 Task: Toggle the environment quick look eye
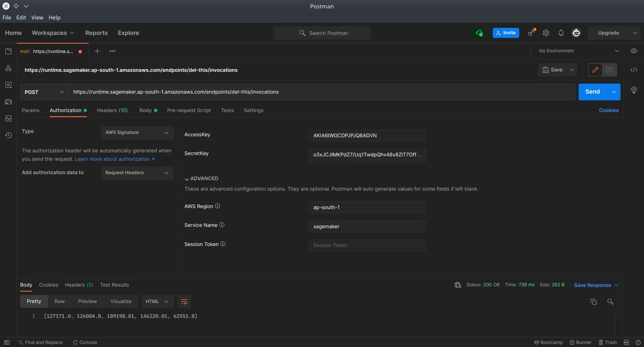tap(634, 51)
